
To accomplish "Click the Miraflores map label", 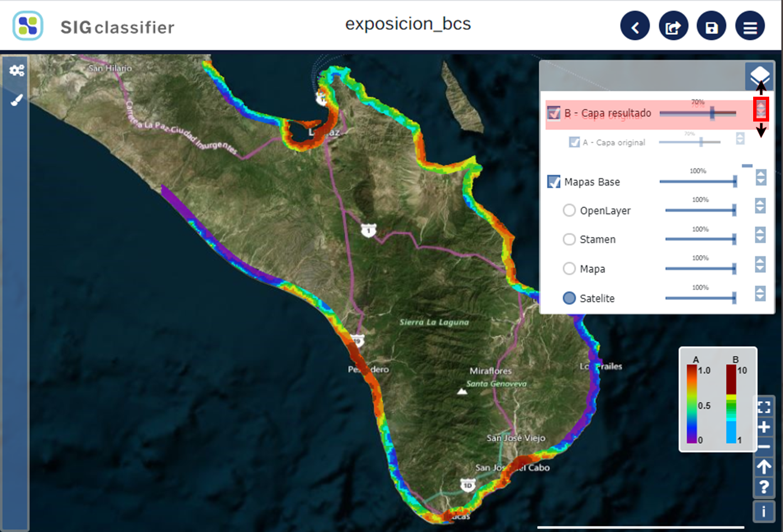I will [491, 371].
